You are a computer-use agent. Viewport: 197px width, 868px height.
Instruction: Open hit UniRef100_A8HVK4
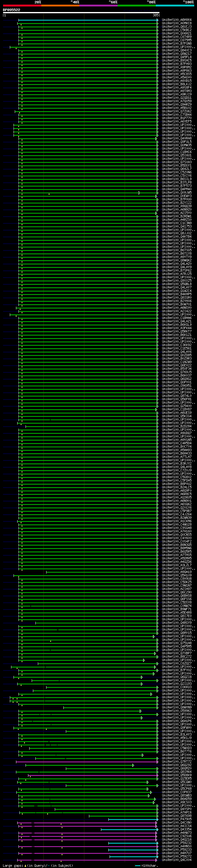177,20
